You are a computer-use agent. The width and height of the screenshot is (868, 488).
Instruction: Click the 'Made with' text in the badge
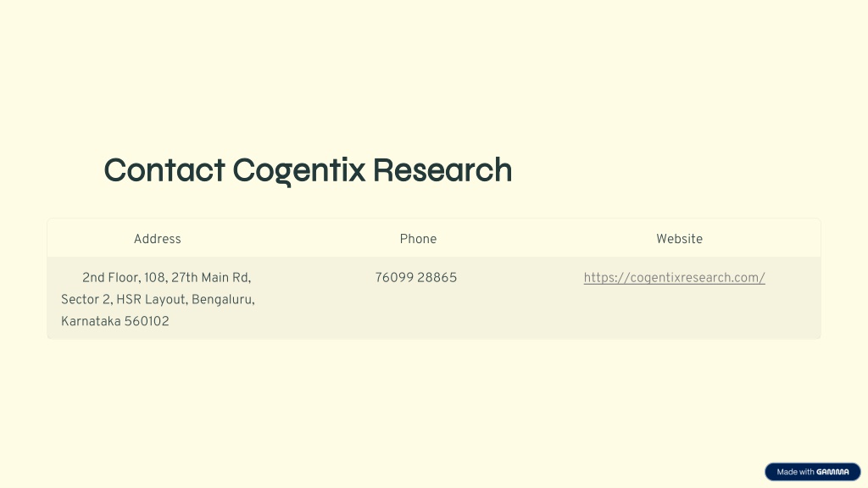click(795, 472)
